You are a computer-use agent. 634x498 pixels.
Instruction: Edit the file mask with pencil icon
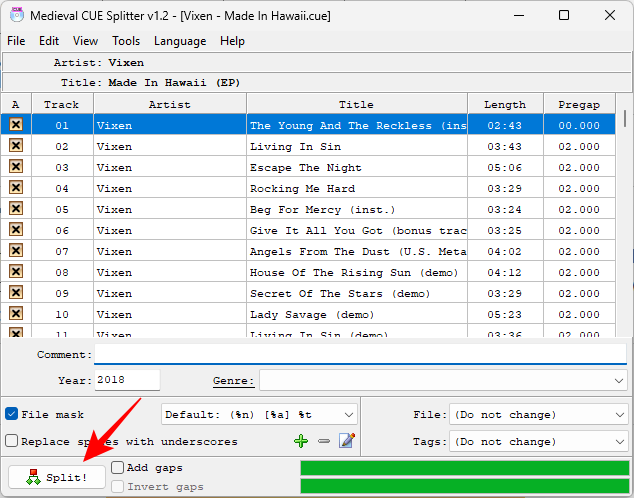(x=347, y=440)
